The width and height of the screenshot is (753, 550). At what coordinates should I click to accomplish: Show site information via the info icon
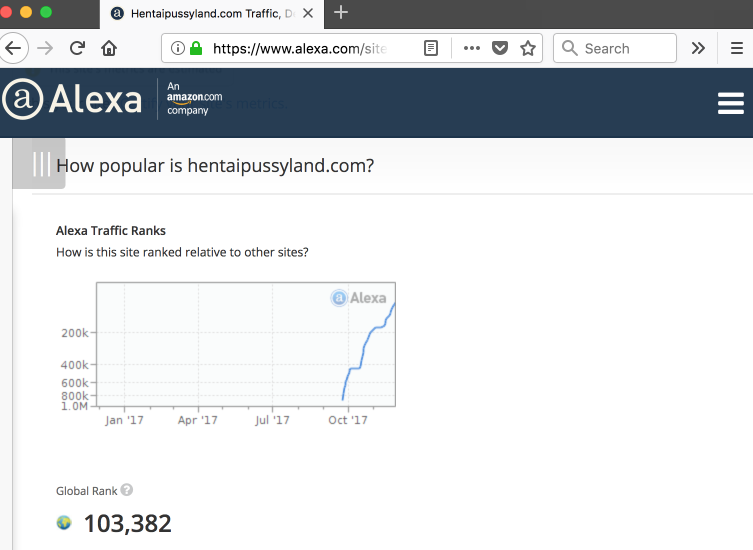(x=177, y=48)
